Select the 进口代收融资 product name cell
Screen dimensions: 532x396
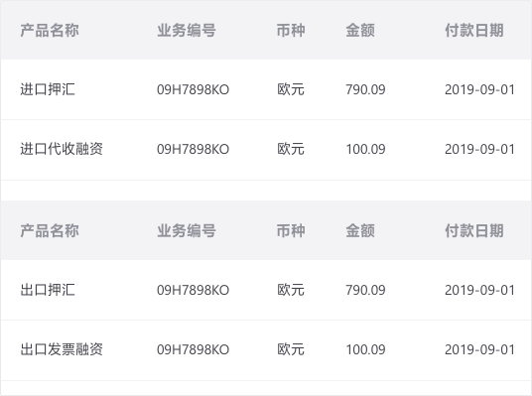click(62, 149)
